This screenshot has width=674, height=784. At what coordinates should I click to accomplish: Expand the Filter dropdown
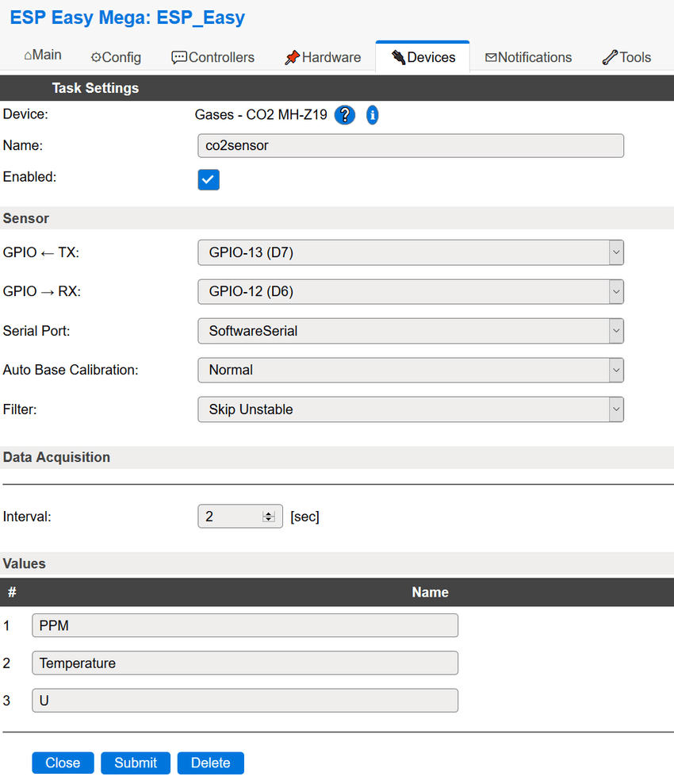(411, 409)
